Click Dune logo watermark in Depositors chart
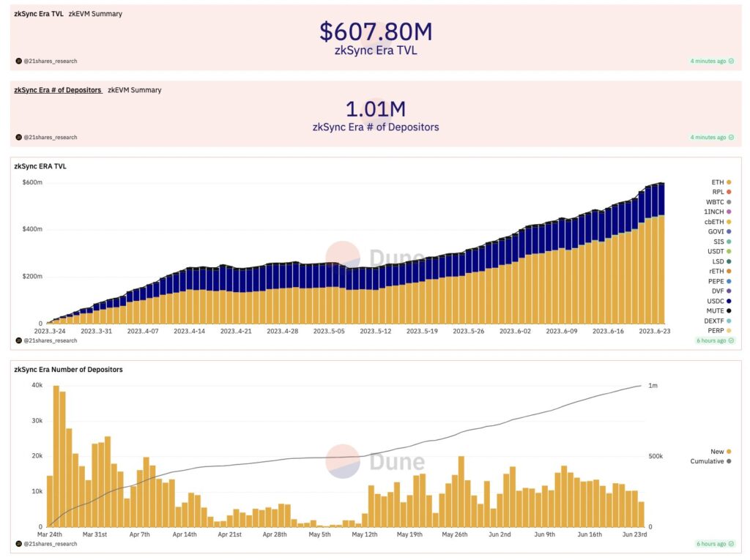Viewport: 750px width, 560px height. 374,461
